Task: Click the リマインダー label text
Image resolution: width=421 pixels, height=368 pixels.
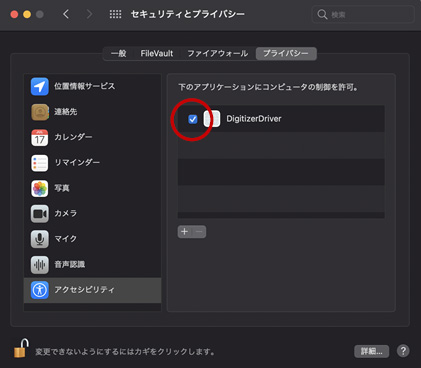Action: coord(77,163)
